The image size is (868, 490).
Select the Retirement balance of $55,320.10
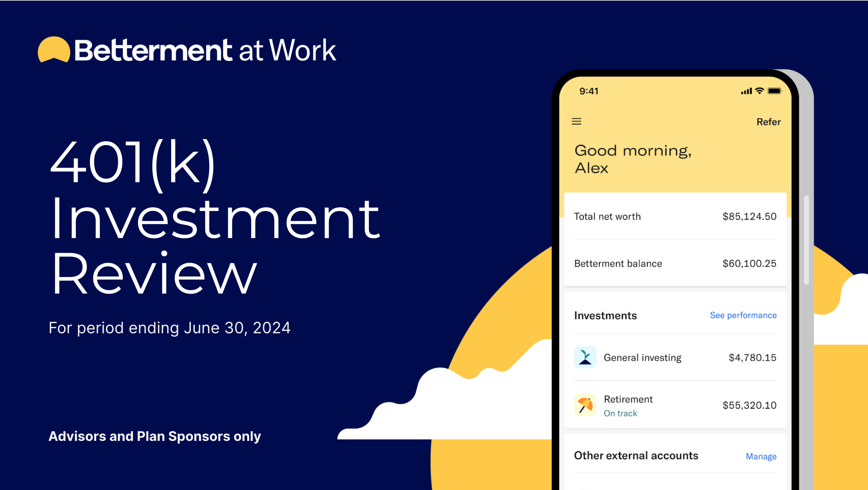click(x=749, y=405)
